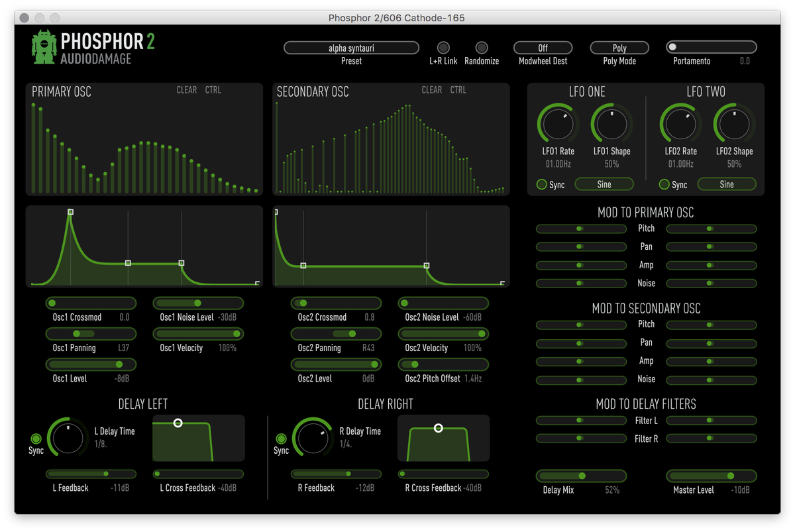Click the LFO1 Rate knob
The height and width of the screenshot is (532, 795).
click(x=558, y=124)
